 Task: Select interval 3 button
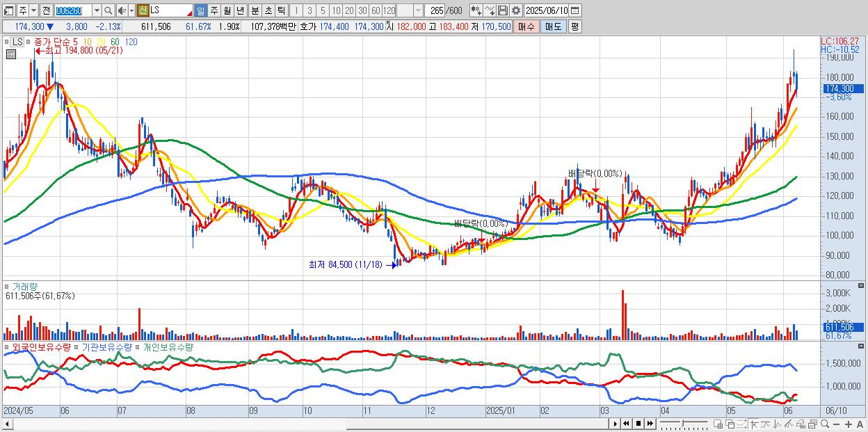pyautogui.click(x=310, y=11)
